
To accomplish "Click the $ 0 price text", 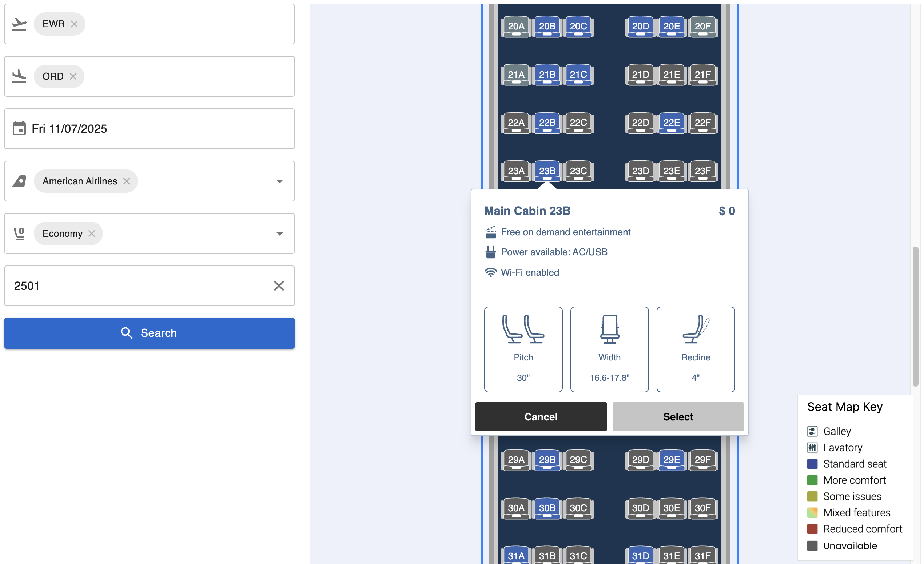I will [727, 211].
